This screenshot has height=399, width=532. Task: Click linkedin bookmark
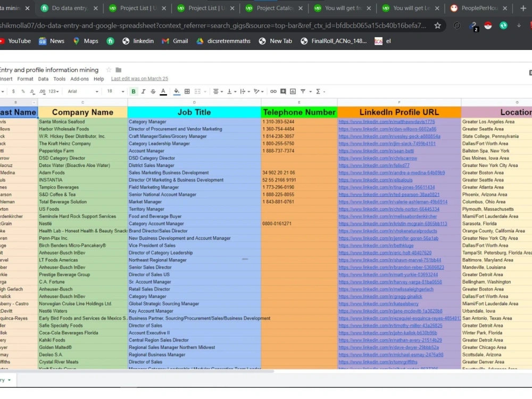[138, 41]
